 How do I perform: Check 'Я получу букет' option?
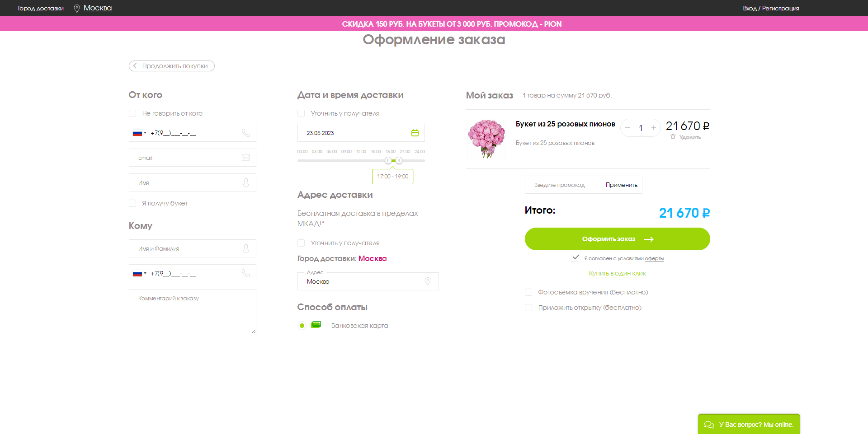pyautogui.click(x=132, y=203)
